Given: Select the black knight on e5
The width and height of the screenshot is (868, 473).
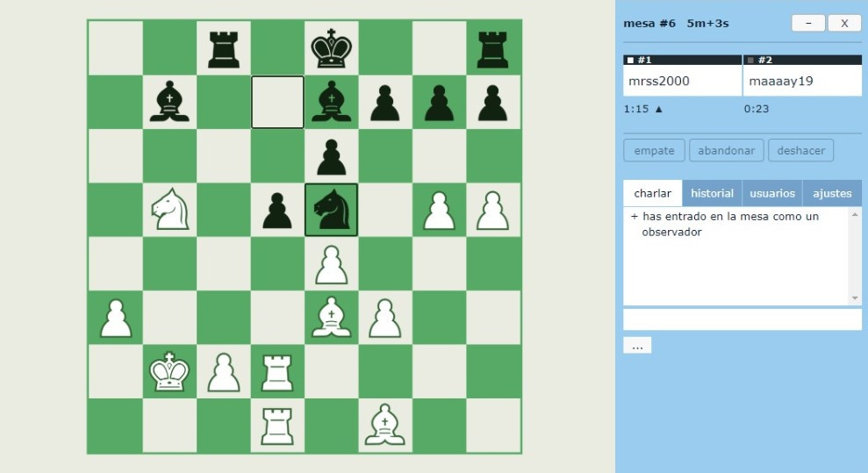Looking at the screenshot, I should coord(331,211).
